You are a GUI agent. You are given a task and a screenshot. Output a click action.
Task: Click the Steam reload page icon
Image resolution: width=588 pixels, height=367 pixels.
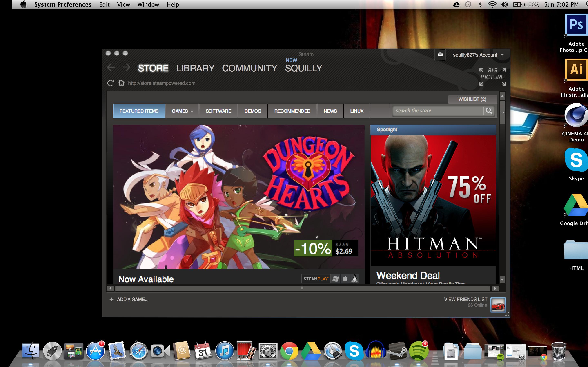[110, 83]
